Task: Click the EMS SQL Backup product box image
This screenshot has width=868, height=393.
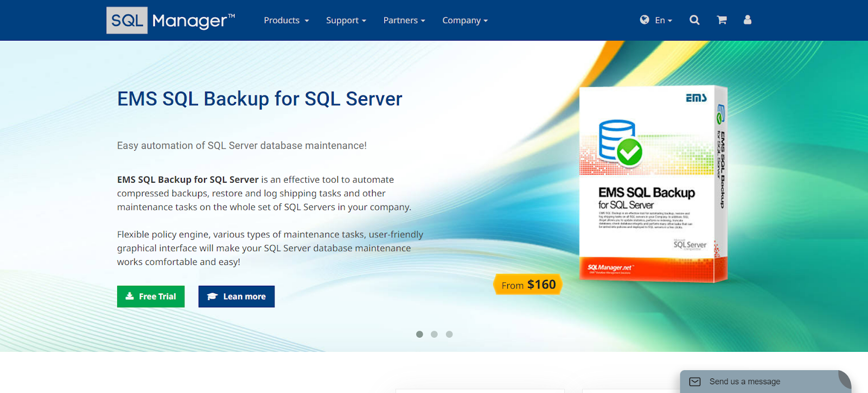Action: 653,184
